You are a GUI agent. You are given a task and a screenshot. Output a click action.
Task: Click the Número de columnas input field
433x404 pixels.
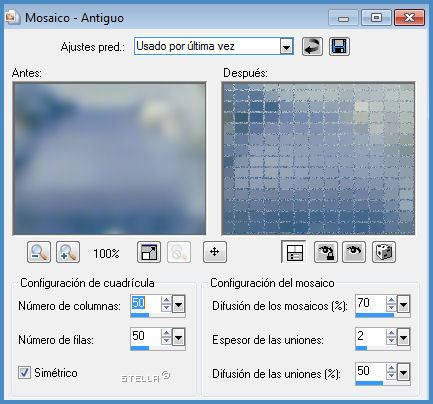pyautogui.click(x=145, y=303)
